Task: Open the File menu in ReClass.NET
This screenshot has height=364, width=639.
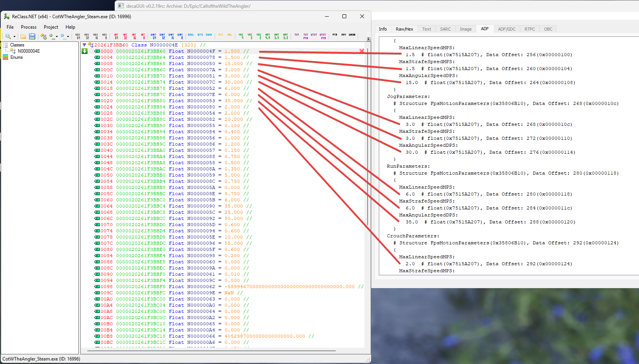Action: (10, 27)
